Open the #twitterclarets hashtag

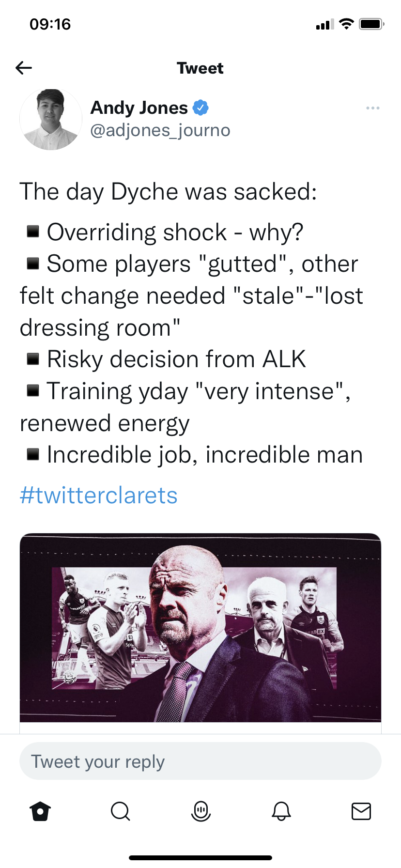coord(98,495)
